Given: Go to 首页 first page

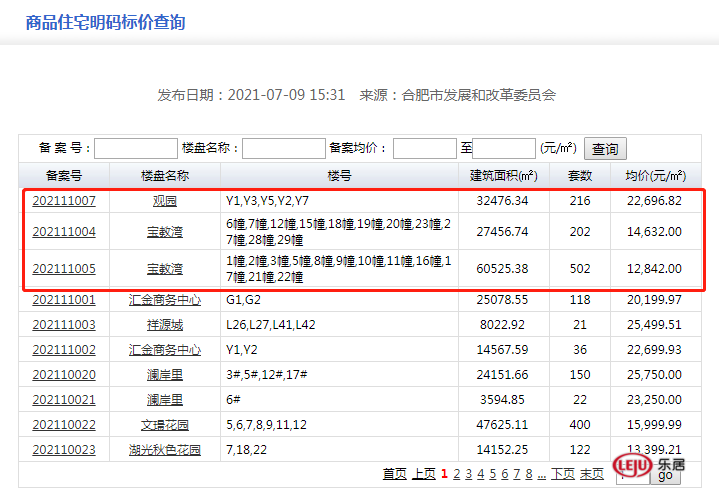Looking at the screenshot, I should (x=395, y=474).
